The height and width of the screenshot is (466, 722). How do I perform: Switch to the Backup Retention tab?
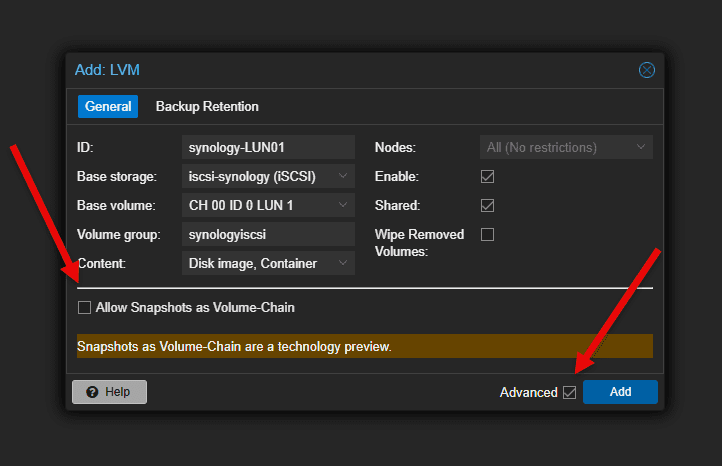[207, 106]
